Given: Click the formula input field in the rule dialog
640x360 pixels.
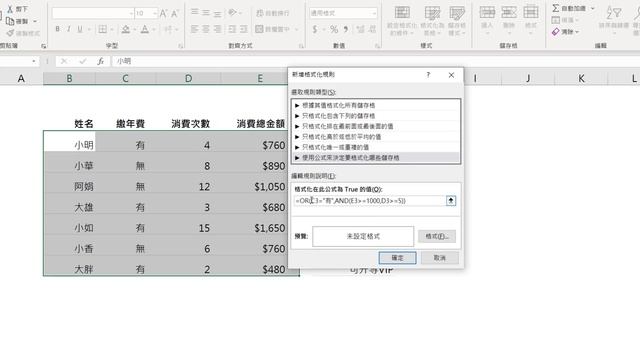Looking at the screenshot, I should [369, 201].
